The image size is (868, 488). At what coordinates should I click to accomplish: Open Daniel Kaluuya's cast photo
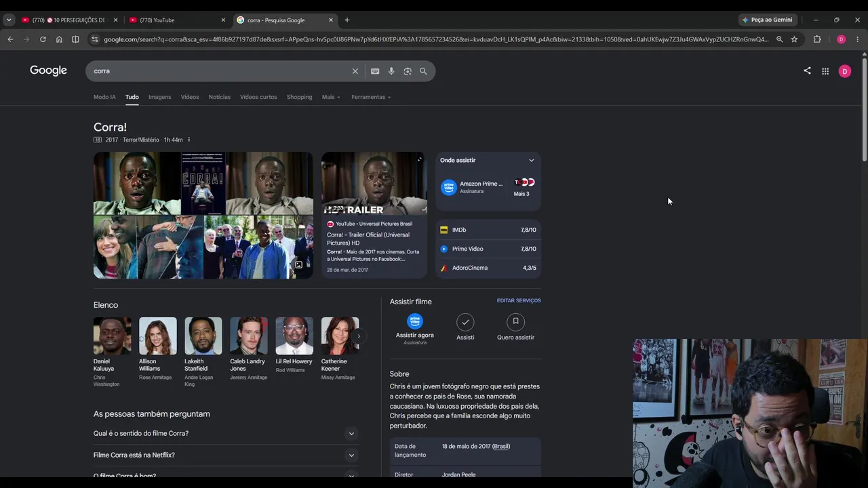[113, 336]
